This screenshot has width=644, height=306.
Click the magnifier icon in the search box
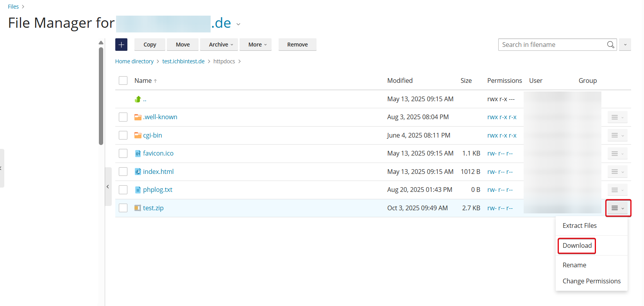click(610, 45)
